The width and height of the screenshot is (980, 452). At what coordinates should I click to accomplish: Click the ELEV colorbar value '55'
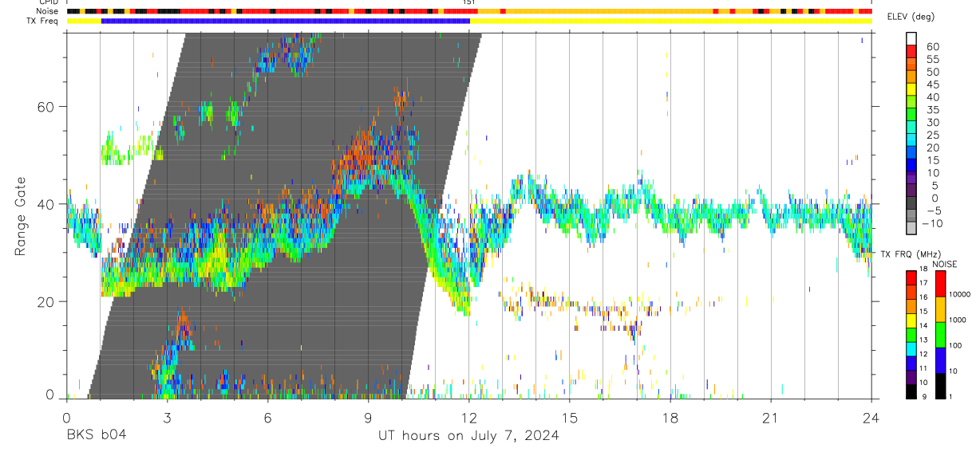tap(933, 59)
